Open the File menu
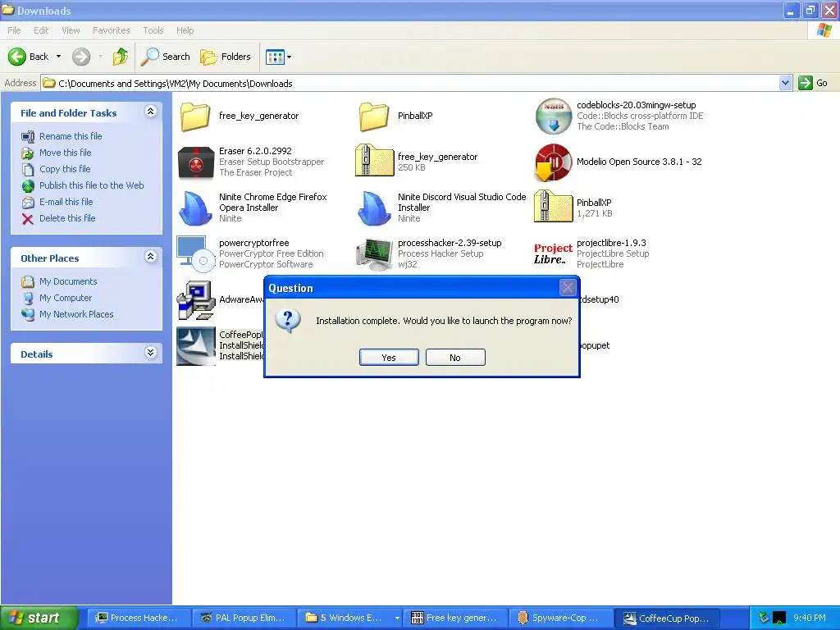The image size is (840, 630). click(14, 30)
